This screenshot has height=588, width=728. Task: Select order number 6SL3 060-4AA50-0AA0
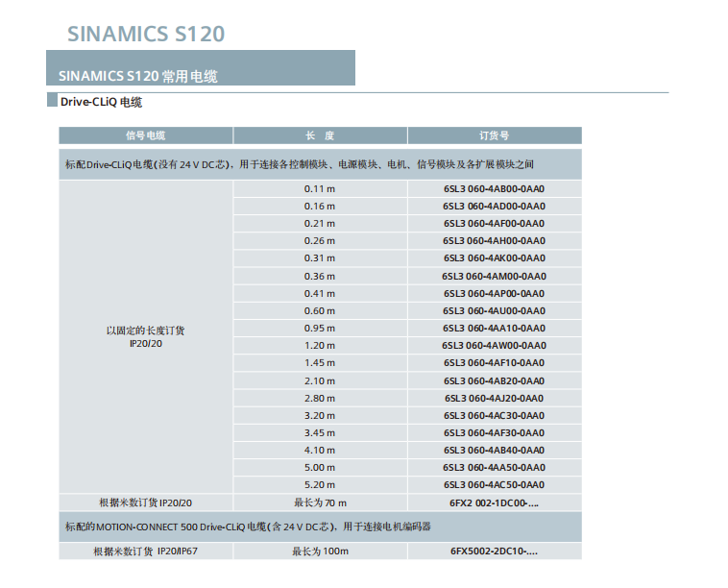(495, 468)
